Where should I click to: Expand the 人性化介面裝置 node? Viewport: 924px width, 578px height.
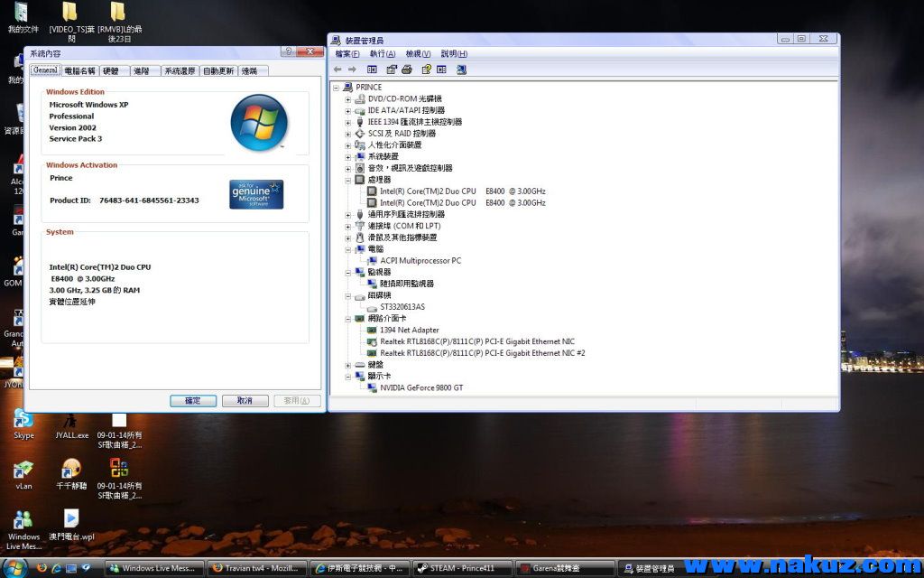(x=347, y=145)
